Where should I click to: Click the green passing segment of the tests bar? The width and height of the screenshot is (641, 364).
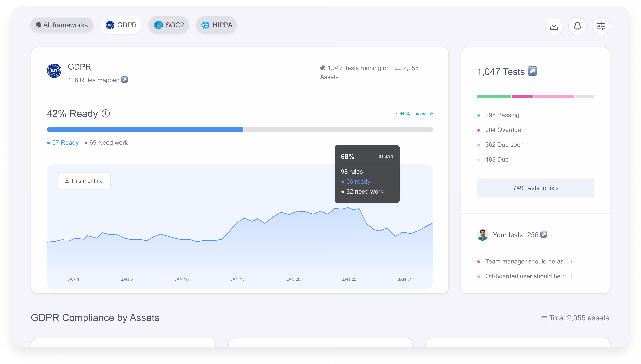[x=494, y=96]
